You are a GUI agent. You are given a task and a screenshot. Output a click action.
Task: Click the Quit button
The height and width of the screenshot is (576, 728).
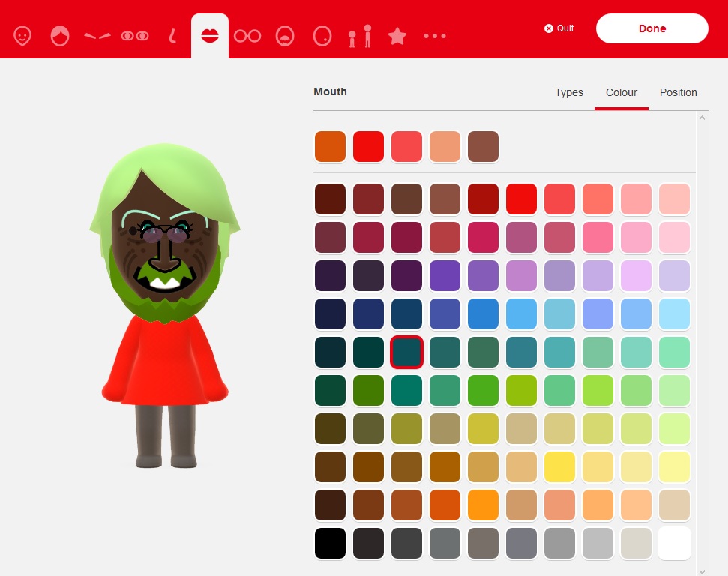pos(559,28)
